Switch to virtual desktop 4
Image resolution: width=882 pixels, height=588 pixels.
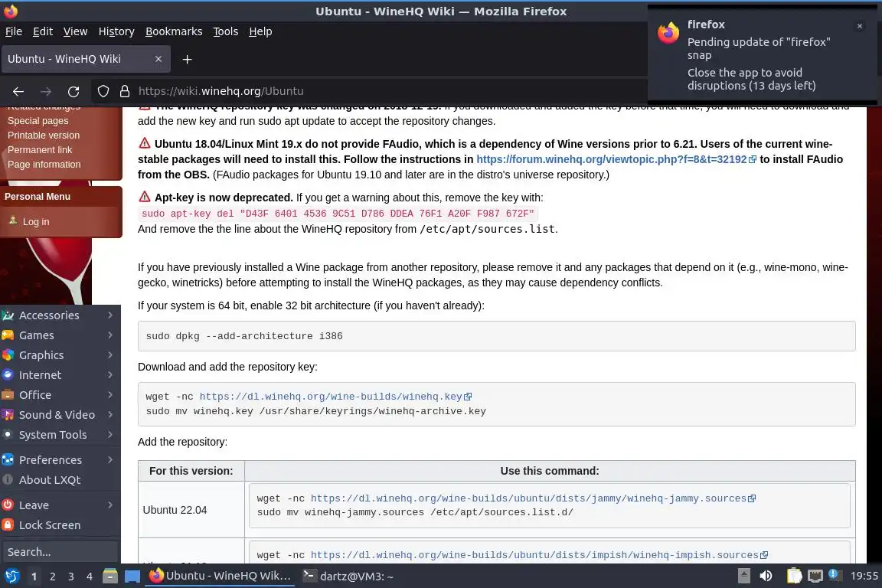coord(90,577)
